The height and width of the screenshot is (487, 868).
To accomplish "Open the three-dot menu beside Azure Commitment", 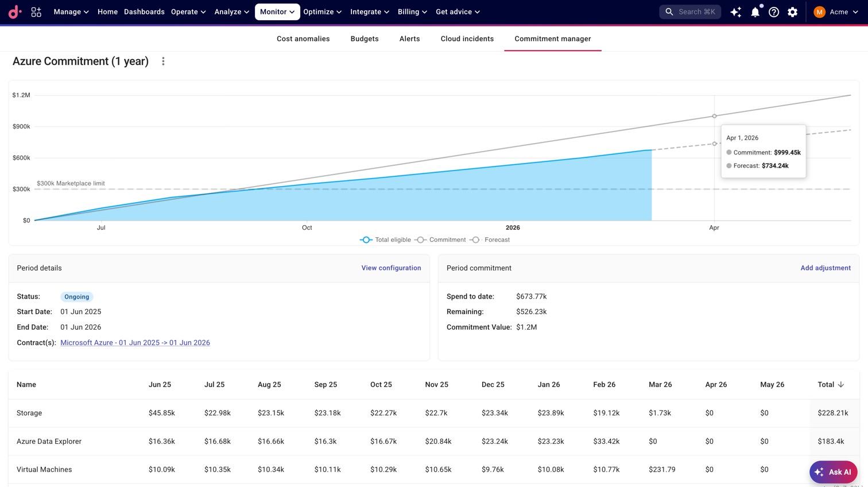I will (x=163, y=61).
